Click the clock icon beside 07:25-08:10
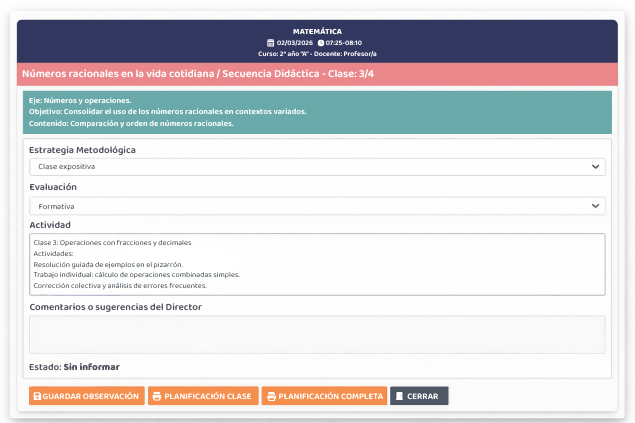This screenshot has height=423, width=635. 321,43
